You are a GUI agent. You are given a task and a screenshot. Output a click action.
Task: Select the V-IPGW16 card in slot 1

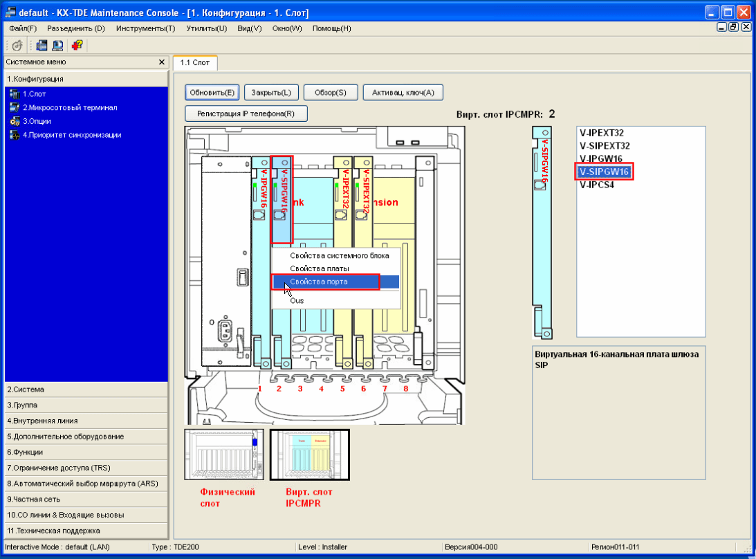point(261,263)
